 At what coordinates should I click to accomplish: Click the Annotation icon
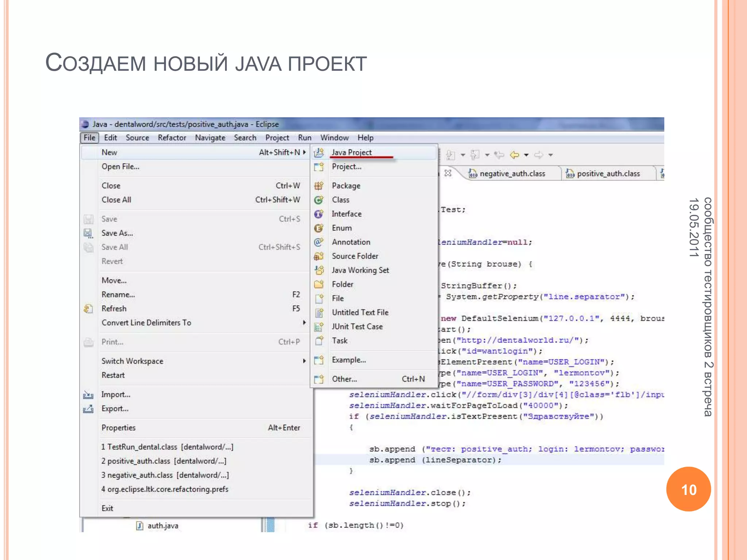(319, 242)
